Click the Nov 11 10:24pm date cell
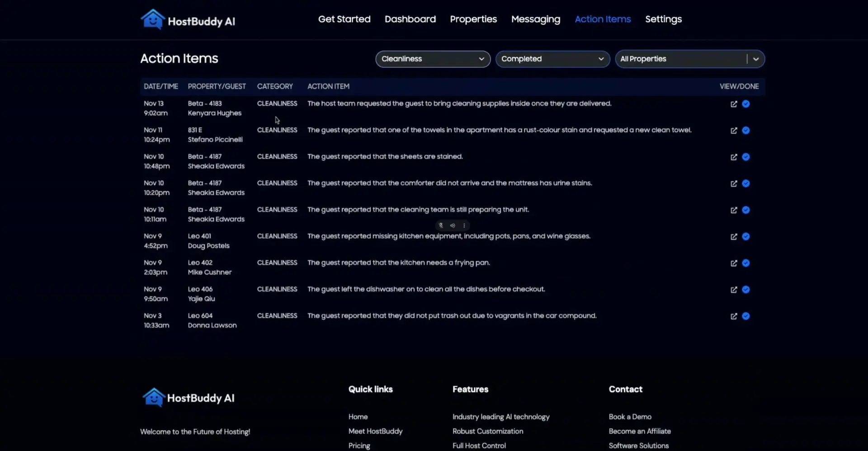 pyautogui.click(x=157, y=135)
